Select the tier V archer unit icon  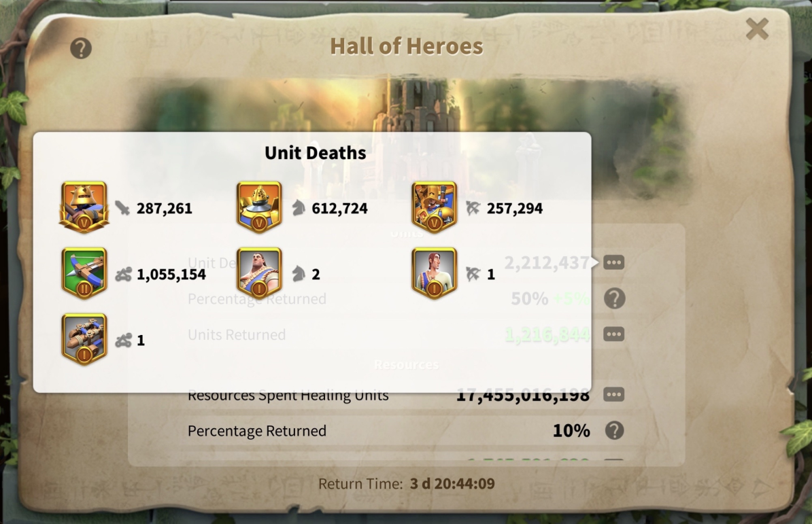point(434,207)
